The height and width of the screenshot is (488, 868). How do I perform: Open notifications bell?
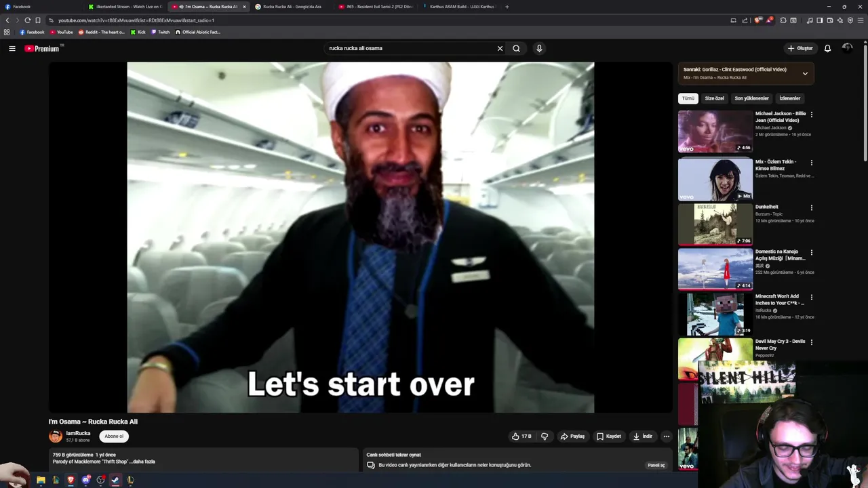click(827, 48)
